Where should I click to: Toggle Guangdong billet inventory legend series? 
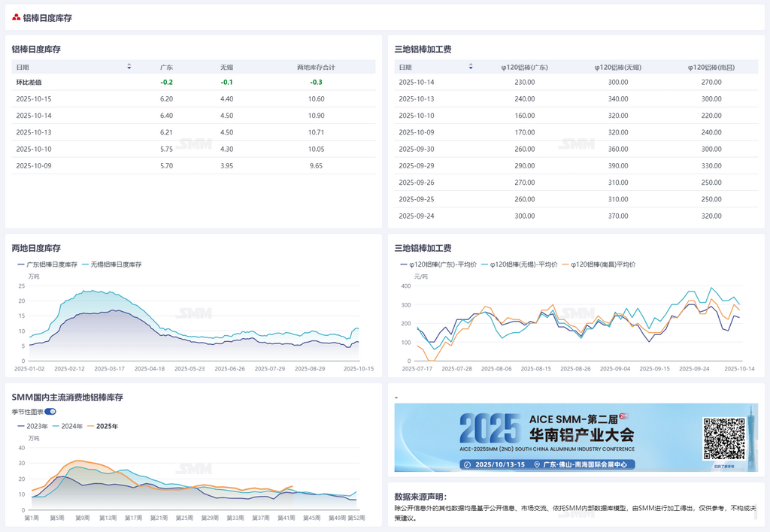pos(47,264)
